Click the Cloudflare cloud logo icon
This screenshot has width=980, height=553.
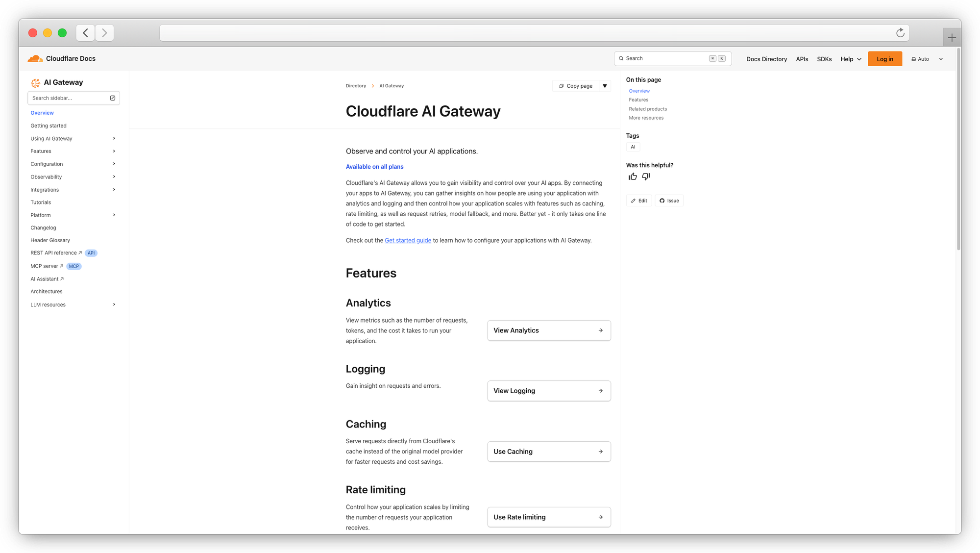[x=35, y=59]
